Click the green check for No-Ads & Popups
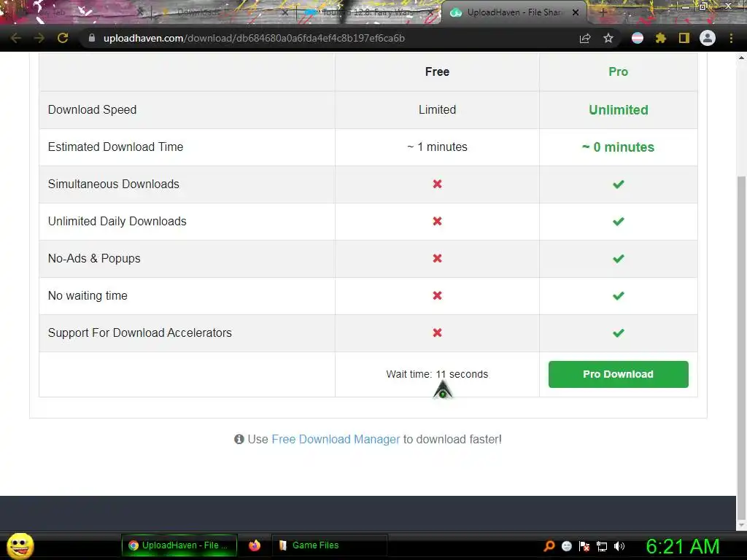 click(618, 259)
